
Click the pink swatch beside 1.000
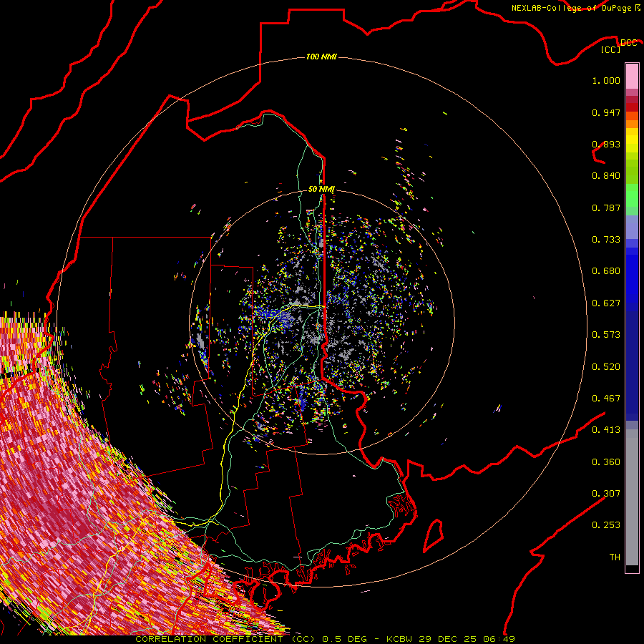pos(632,77)
